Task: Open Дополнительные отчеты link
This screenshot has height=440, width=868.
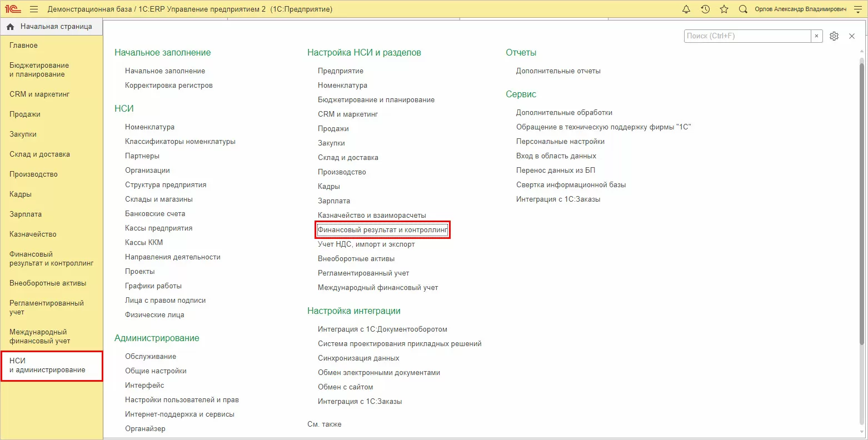Action: [x=558, y=71]
